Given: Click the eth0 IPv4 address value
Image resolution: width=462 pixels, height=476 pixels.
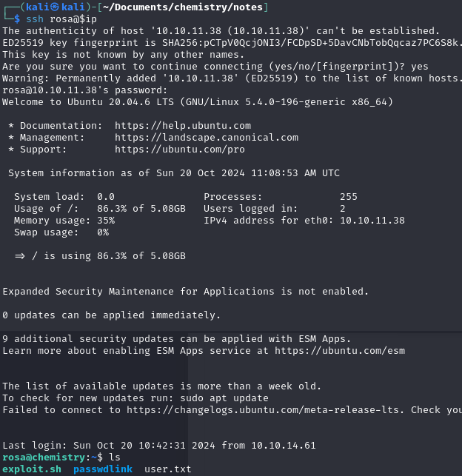Looking at the screenshot, I should 372,221.
